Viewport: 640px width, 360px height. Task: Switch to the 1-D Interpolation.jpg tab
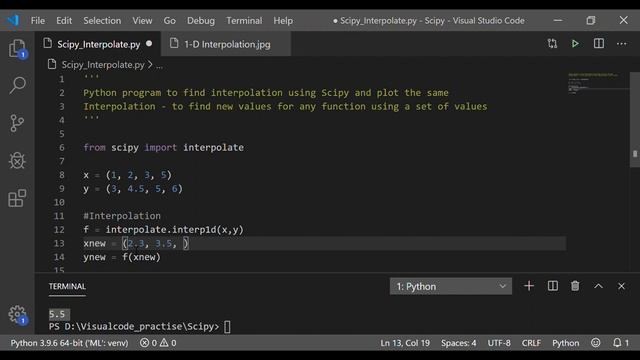pos(227,44)
